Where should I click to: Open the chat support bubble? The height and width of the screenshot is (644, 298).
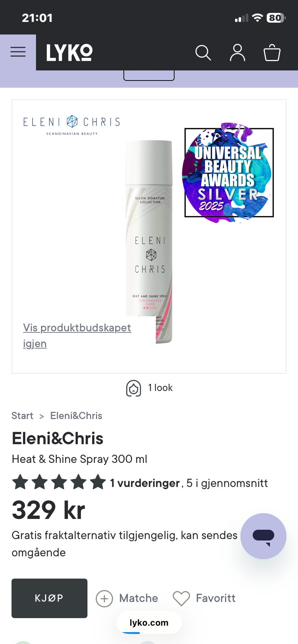coord(263,536)
